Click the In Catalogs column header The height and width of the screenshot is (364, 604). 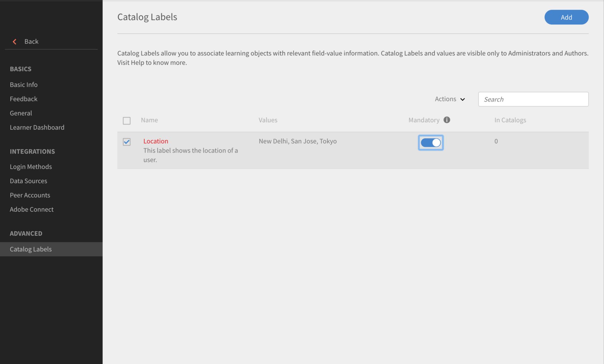510,120
